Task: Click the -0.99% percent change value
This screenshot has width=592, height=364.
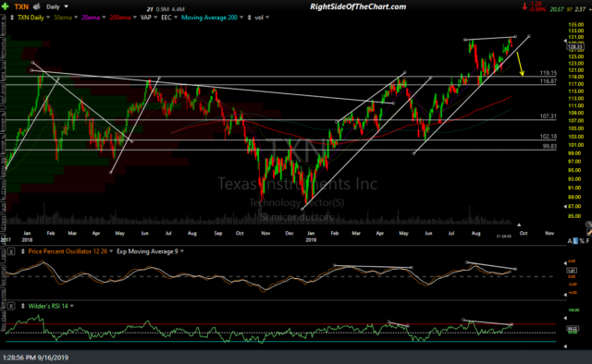Action: [537, 9]
